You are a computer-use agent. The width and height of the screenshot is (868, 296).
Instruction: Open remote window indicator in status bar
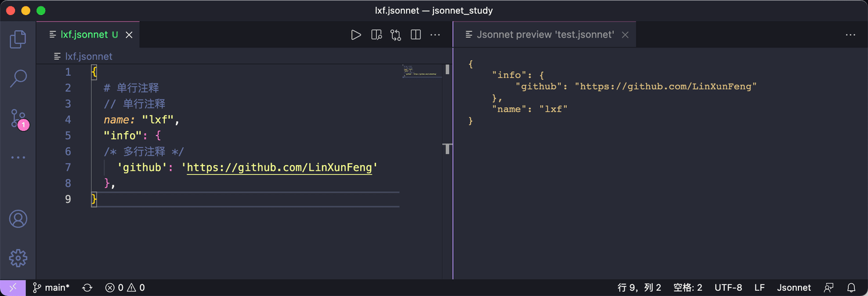pyautogui.click(x=13, y=287)
